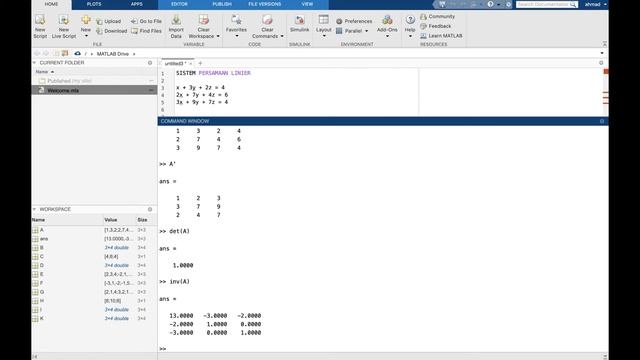
Task: Switch to HOME tab
Action: click(x=51, y=4)
